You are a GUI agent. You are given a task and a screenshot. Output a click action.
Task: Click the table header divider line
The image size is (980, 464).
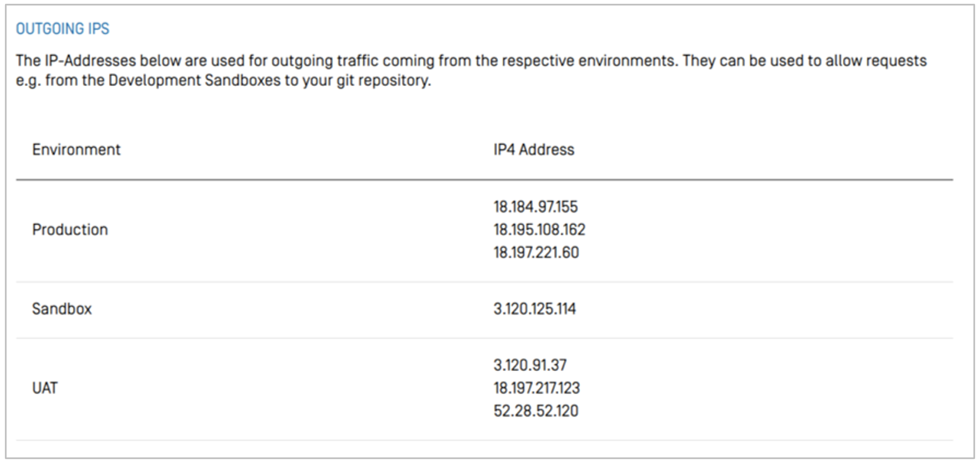pyautogui.click(x=484, y=179)
